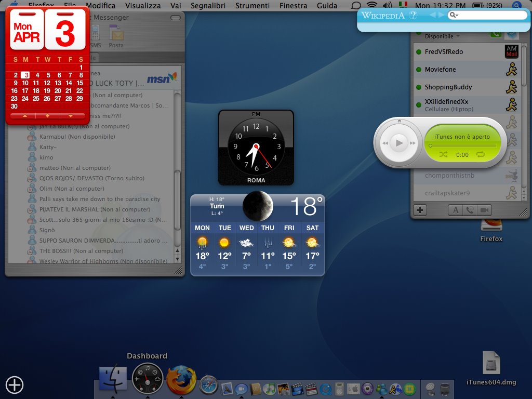Click the phone call button in AIM
Screen dimensions: 532x399
pos(470,210)
